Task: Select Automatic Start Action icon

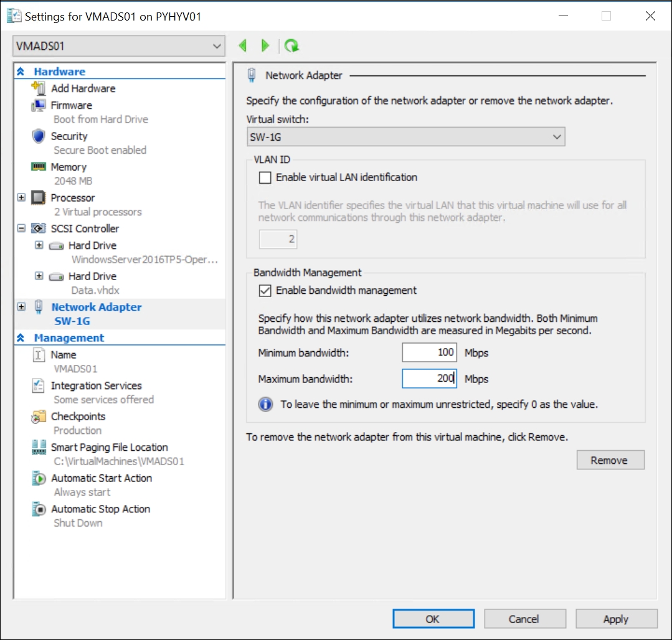Action: tap(39, 478)
